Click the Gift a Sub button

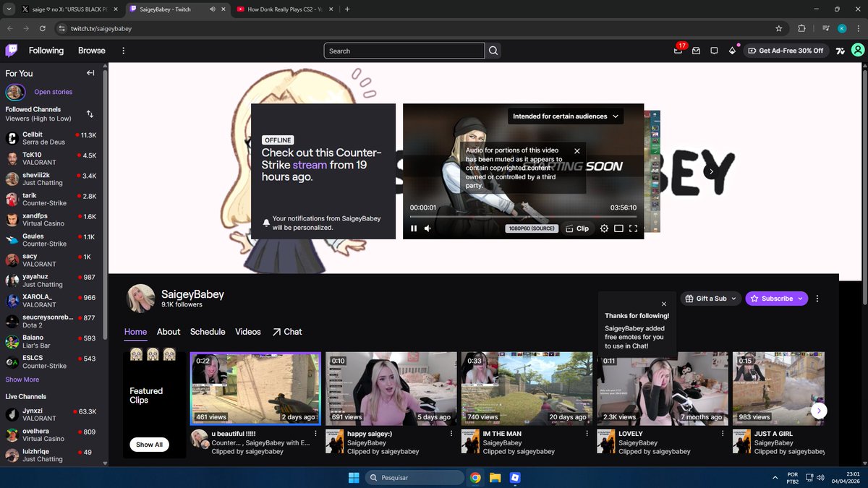(711, 299)
